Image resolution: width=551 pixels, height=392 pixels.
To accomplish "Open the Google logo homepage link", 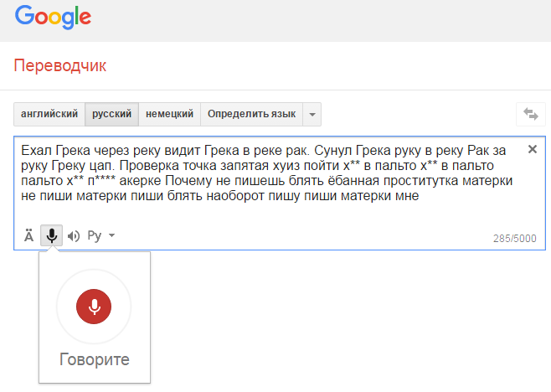I will (x=53, y=17).
